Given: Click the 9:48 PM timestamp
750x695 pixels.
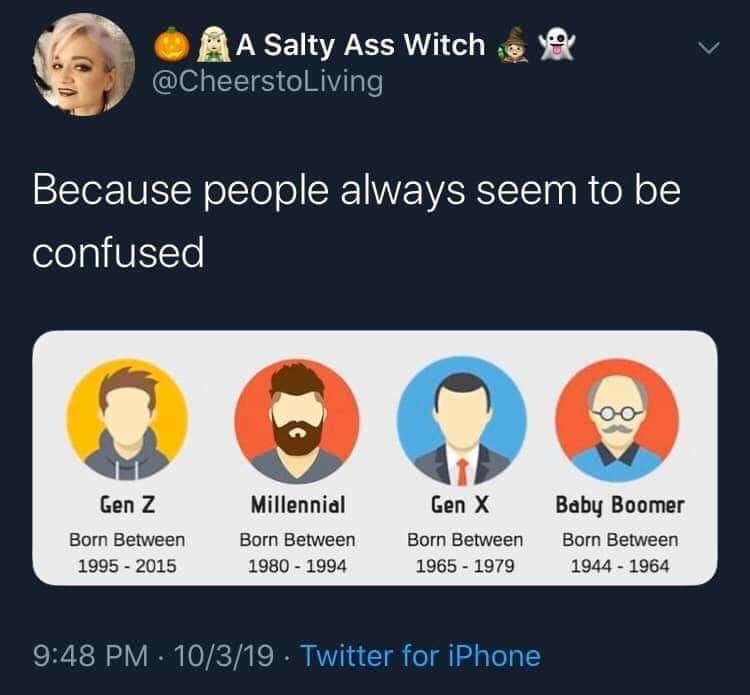Looking at the screenshot, I should [90, 656].
